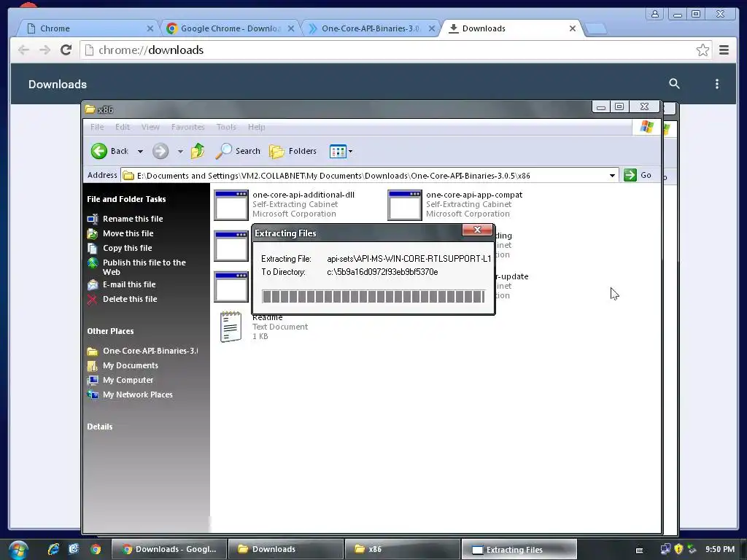The height and width of the screenshot is (560, 747).
Task: Expand the Address bar path dropdown
Action: (612, 176)
